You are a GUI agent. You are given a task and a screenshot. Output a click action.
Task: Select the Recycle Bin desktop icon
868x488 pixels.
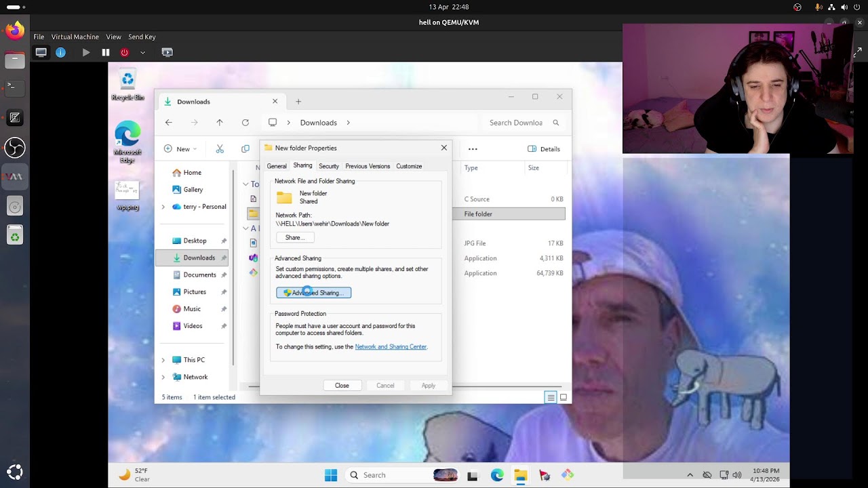tap(127, 85)
